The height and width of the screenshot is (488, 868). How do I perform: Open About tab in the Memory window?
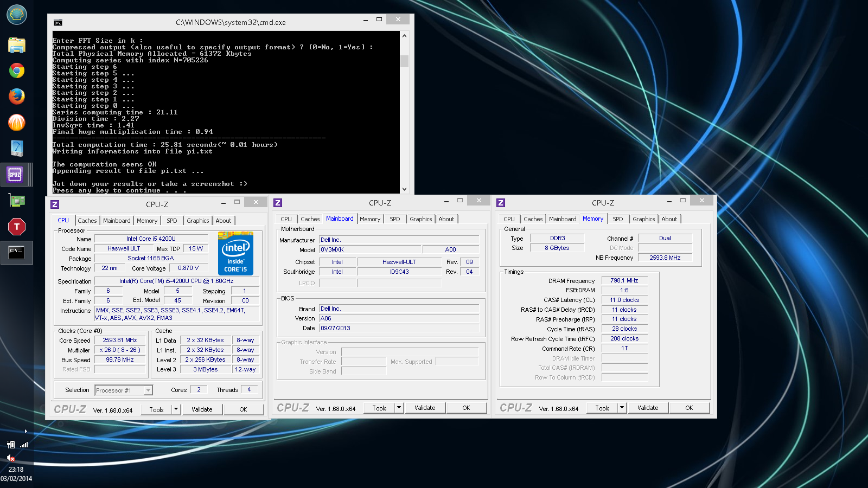[669, 219]
